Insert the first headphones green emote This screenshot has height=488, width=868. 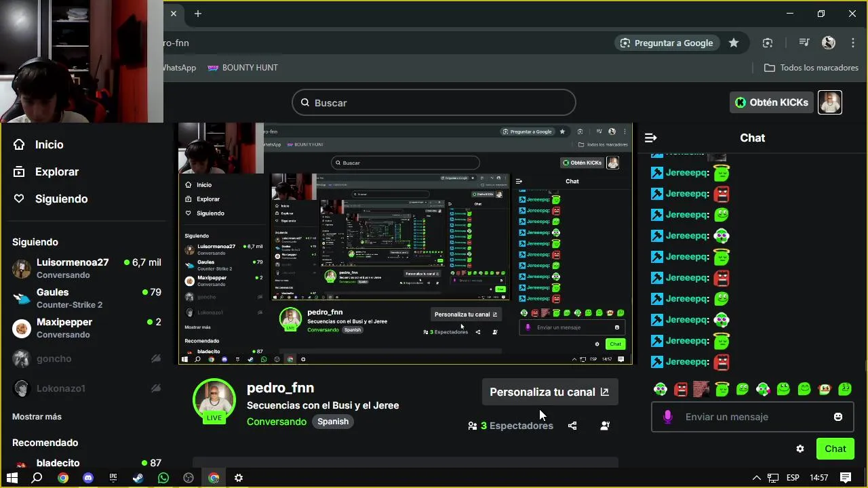point(660,389)
